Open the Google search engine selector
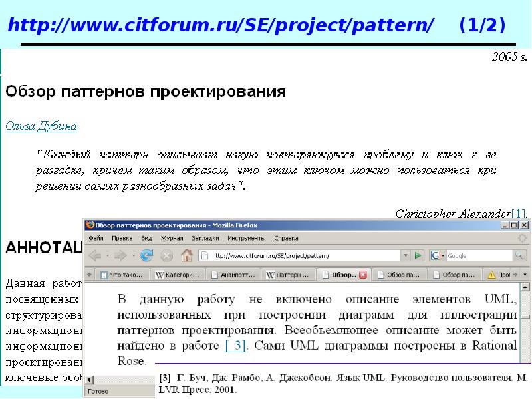This screenshot has height=399, width=532. point(436,255)
